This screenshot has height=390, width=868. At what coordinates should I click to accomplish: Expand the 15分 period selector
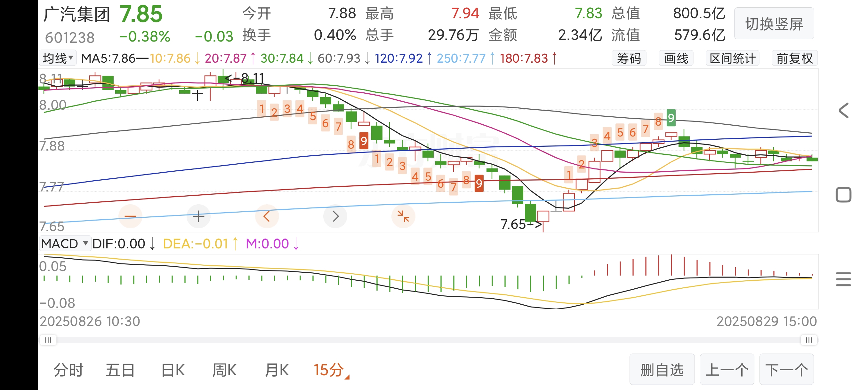pyautogui.click(x=331, y=370)
